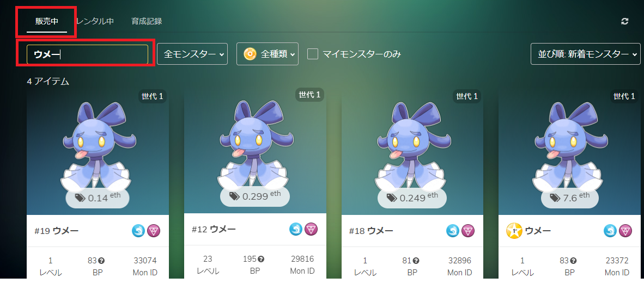Click the 0.14 eth price button
This screenshot has width=644, height=302.
[98, 198]
